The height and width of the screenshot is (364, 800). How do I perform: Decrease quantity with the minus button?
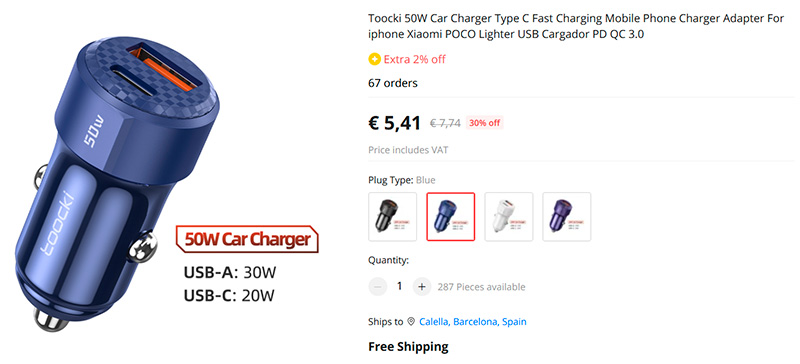click(x=378, y=286)
